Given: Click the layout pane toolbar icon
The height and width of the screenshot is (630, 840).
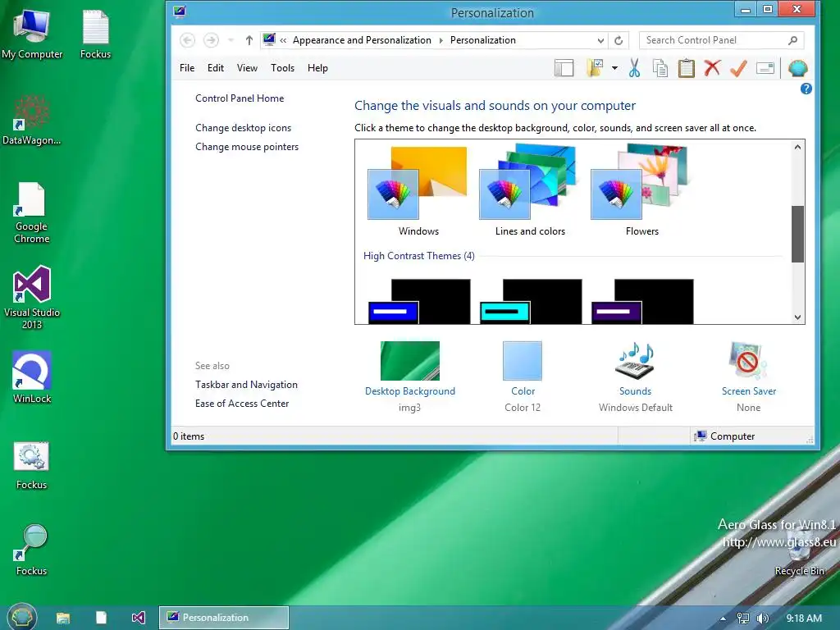Looking at the screenshot, I should pos(564,69).
